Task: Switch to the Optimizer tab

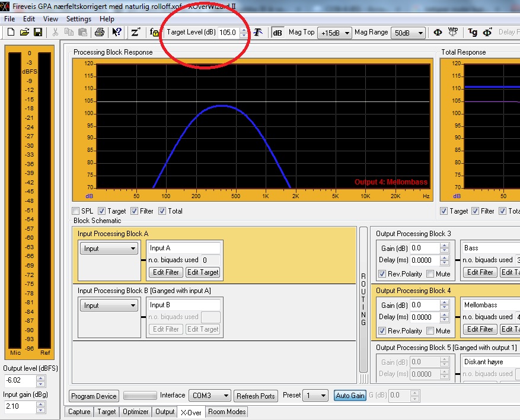Action: pos(136,412)
